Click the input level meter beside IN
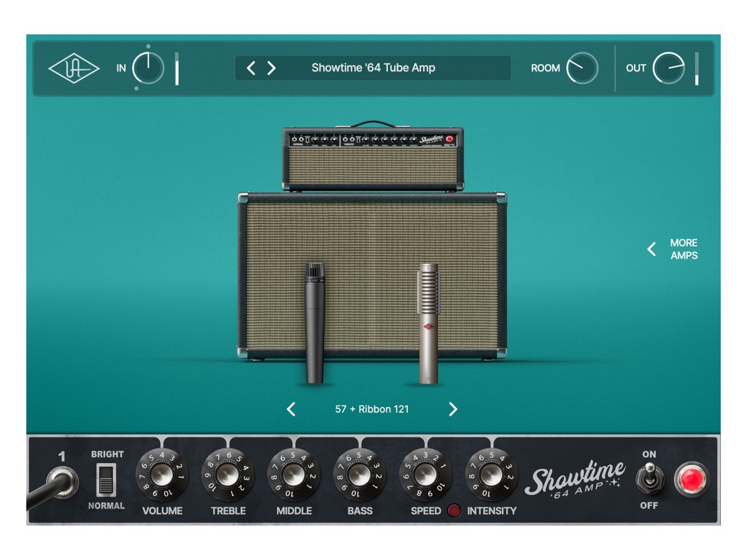The image size is (747, 560). click(x=177, y=69)
